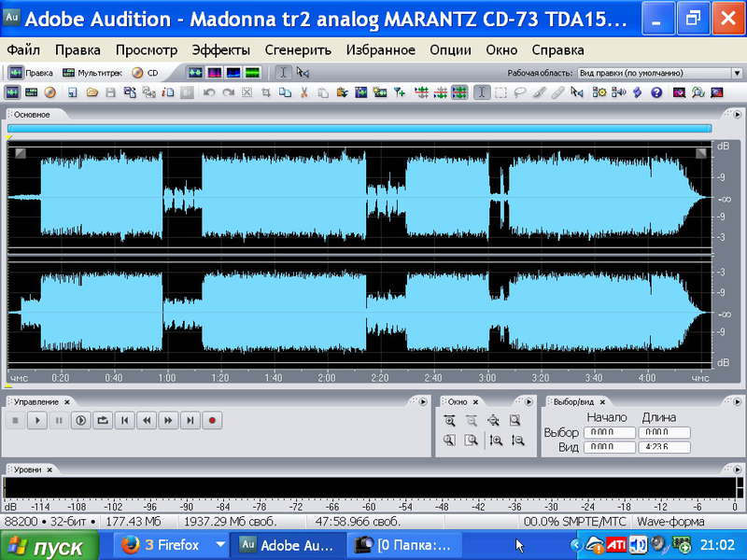Viewport: 747px width, 560px height.
Task: Go to end transport button
Action: pyautogui.click(x=190, y=421)
